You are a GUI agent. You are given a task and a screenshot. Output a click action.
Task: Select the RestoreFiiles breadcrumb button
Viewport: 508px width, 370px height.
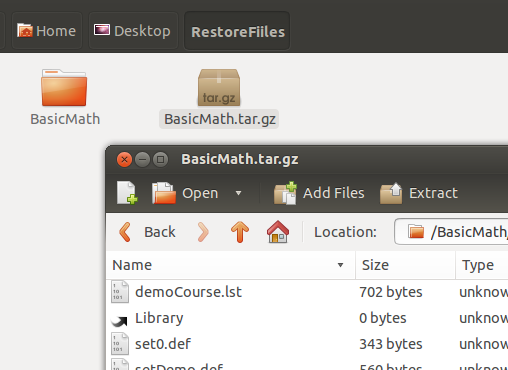(x=237, y=31)
